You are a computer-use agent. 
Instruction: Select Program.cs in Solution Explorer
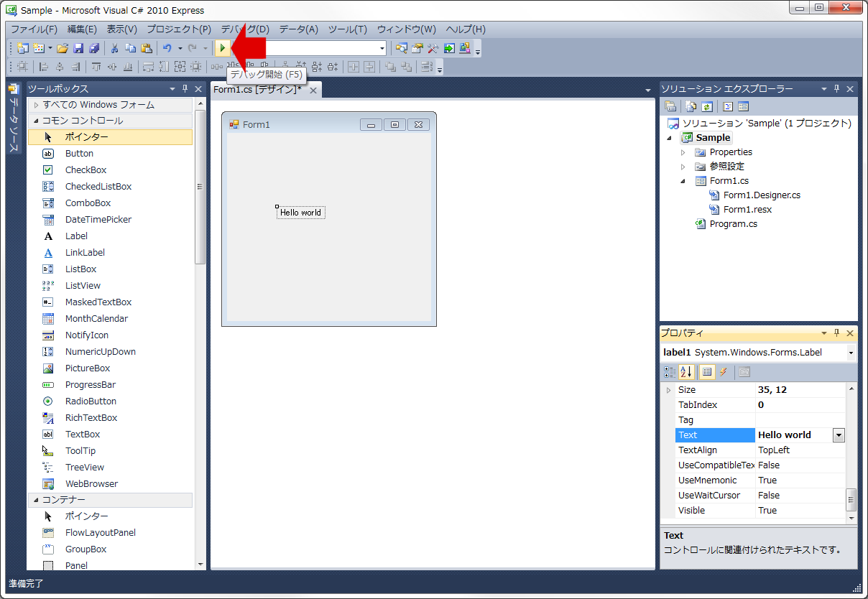coord(733,224)
